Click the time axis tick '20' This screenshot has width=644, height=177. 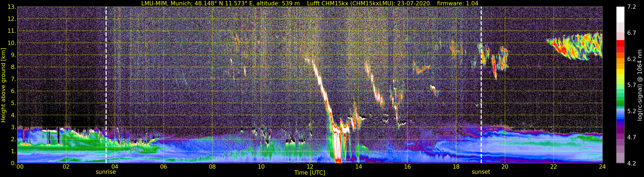click(x=505, y=167)
